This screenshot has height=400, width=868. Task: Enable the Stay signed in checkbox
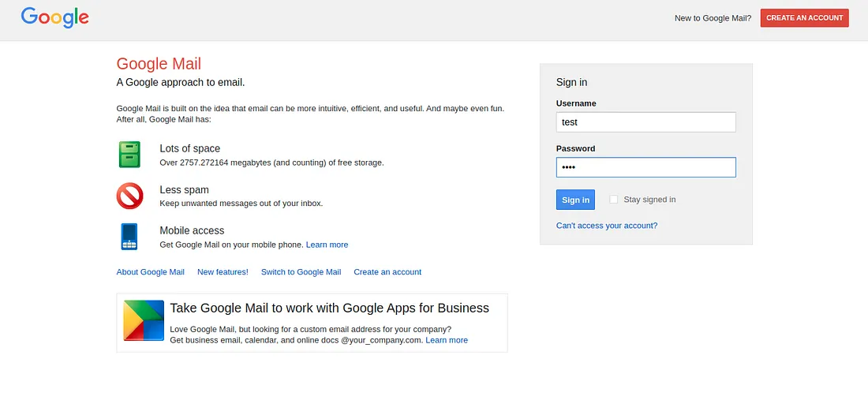(613, 199)
